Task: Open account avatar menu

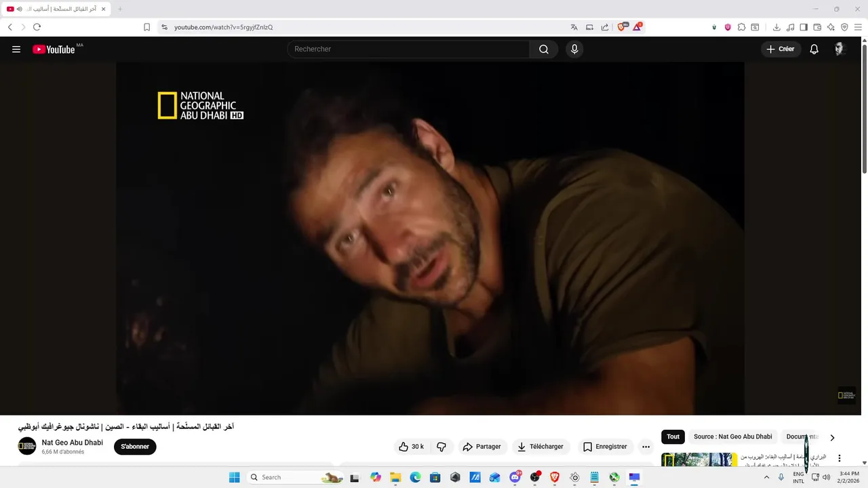Action: pyautogui.click(x=840, y=49)
